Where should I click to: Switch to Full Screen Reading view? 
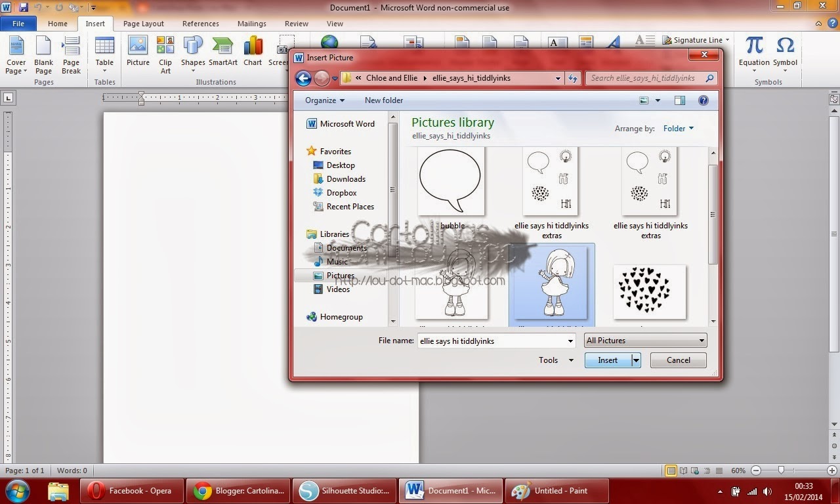(x=683, y=471)
